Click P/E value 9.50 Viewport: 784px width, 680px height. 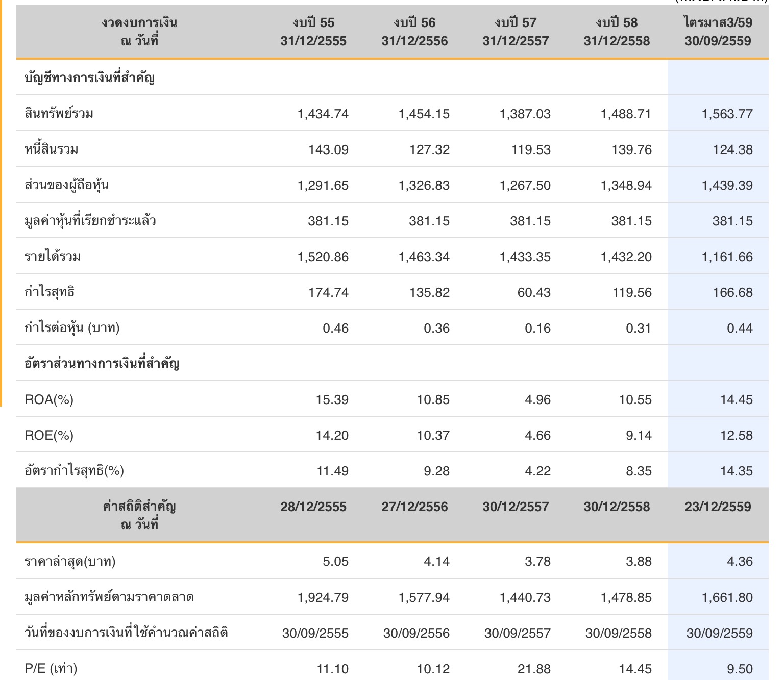(x=740, y=669)
